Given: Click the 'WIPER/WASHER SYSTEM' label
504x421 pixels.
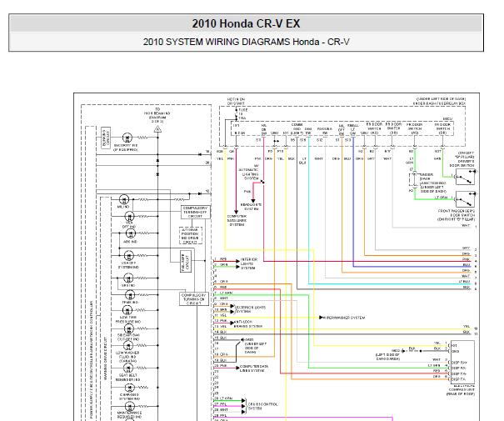Looking at the screenshot, I should coord(344,318).
